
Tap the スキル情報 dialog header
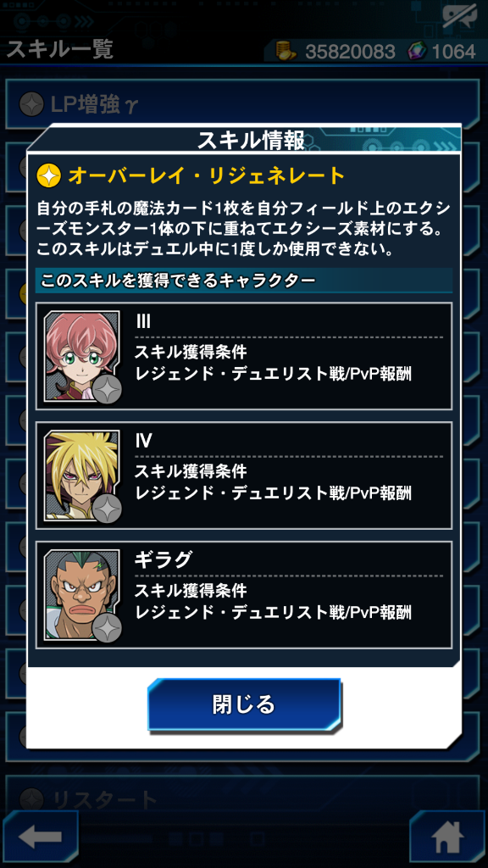(x=251, y=141)
